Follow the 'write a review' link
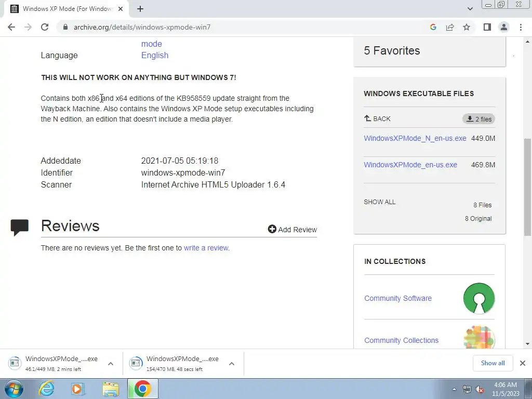 (206, 248)
